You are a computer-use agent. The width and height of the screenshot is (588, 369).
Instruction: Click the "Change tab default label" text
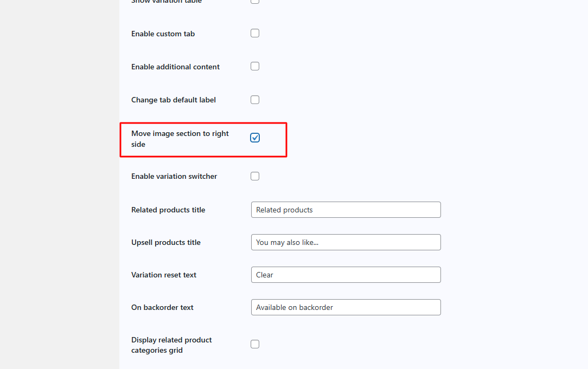pos(173,100)
